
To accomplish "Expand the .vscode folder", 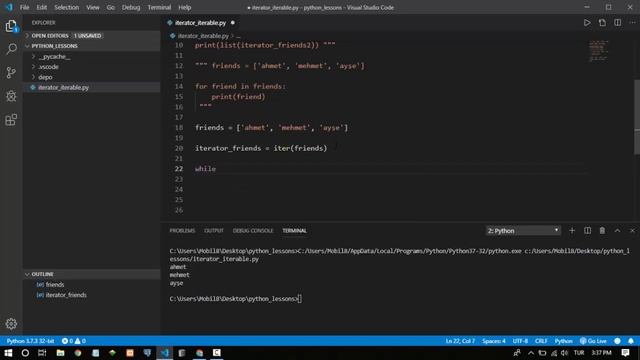I will 48,67.
